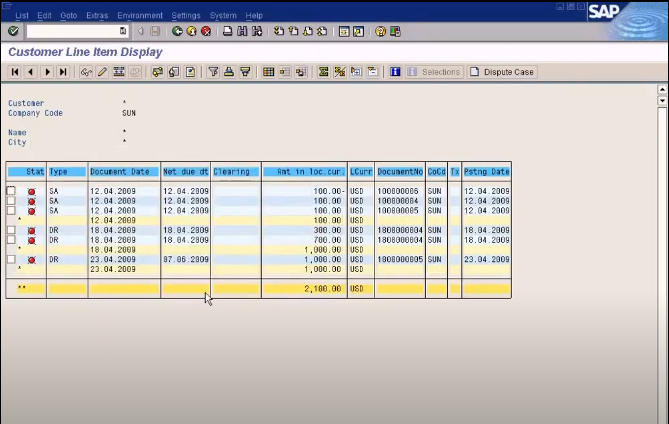
Task: Click the Change Document pencil icon
Action: click(x=102, y=72)
